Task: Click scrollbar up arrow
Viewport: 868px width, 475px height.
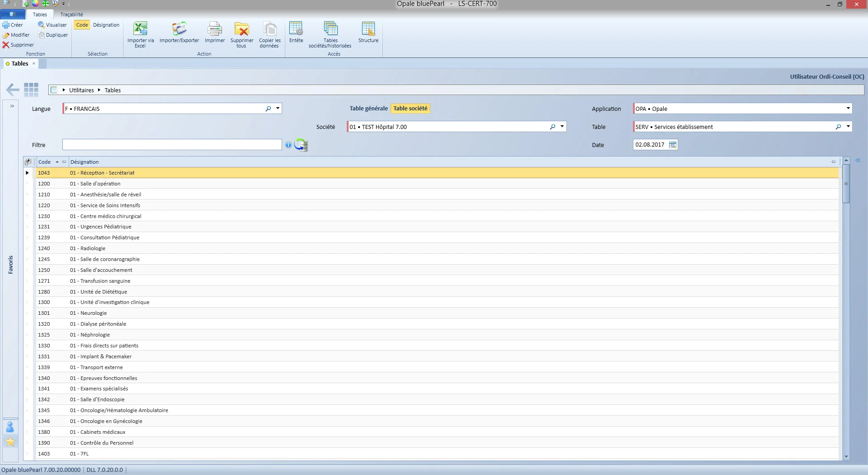Action: click(x=846, y=160)
